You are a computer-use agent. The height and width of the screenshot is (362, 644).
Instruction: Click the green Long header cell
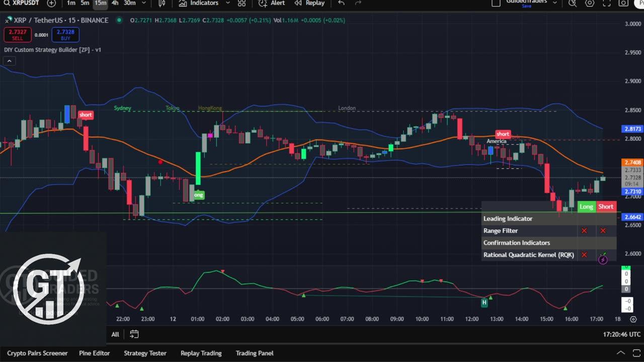pyautogui.click(x=586, y=207)
